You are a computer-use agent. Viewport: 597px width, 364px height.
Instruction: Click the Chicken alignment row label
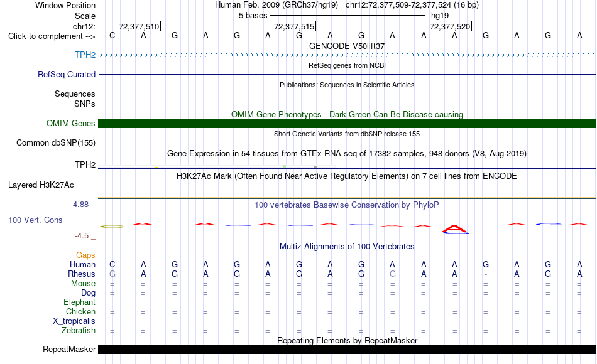tap(80, 311)
